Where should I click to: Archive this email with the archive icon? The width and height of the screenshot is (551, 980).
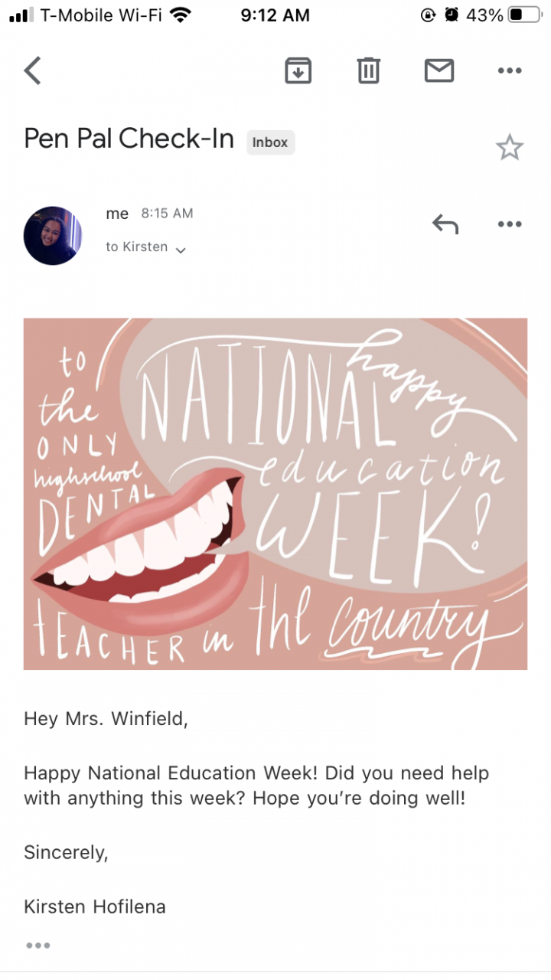coord(298,70)
